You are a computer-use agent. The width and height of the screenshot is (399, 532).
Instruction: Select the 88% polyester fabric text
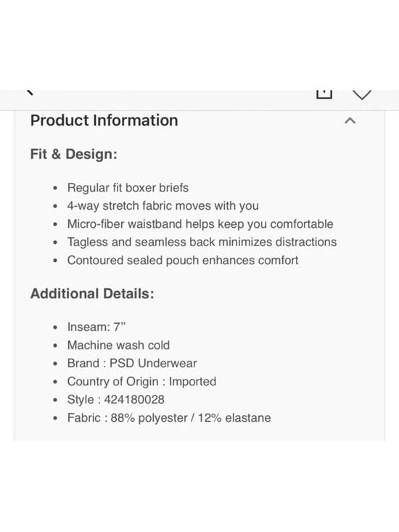click(x=149, y=417)
